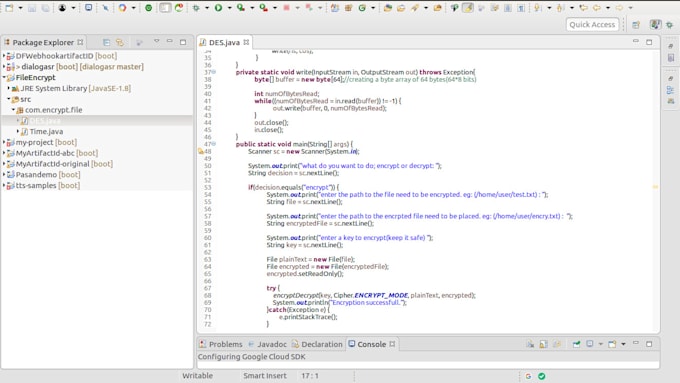Click the green Spring Boot Dashboard icon
This screenshot has width=680, height=383.
[x=148, y=8]
